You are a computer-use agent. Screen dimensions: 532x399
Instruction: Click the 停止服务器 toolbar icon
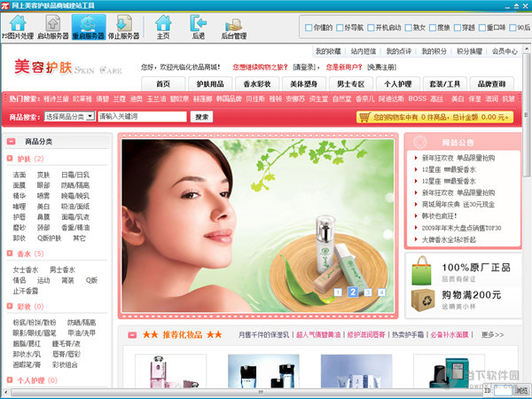(123, 27)
